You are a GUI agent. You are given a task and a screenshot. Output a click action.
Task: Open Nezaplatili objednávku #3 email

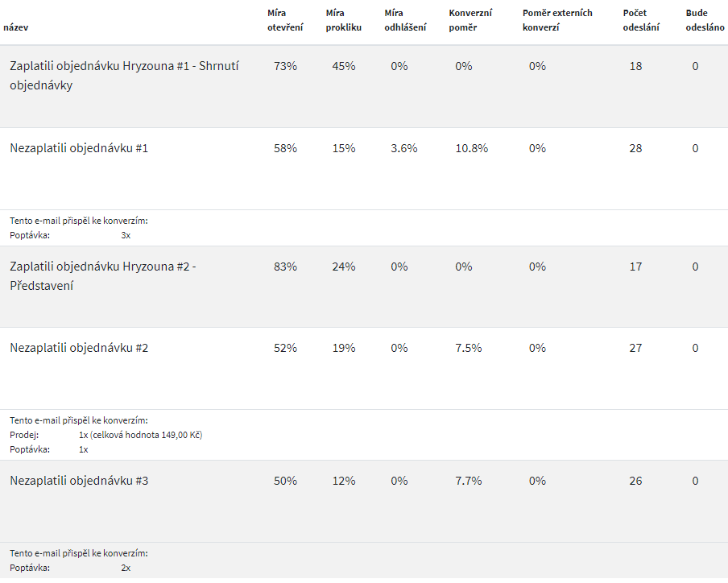pyautogui.click(x=79, y=481)
